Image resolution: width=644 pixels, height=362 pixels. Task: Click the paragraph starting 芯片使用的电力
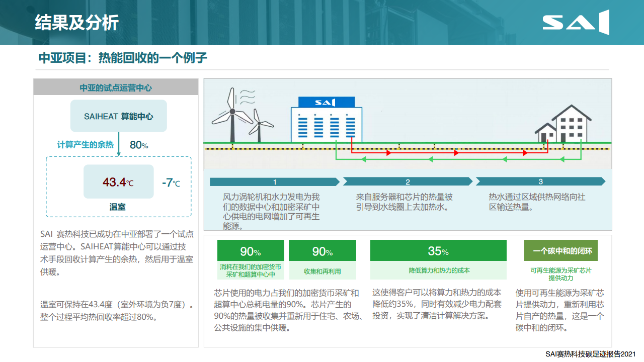288,310
